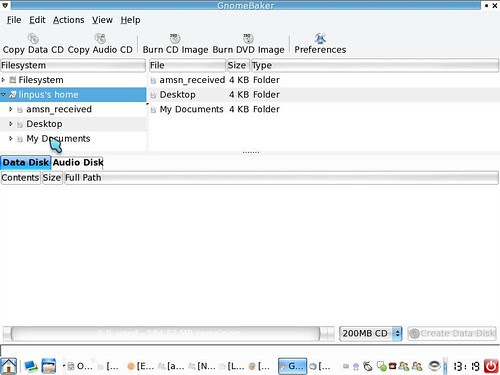Click the dotted pane divider handle
Screen dimensions: 500x375
(251, 152)
